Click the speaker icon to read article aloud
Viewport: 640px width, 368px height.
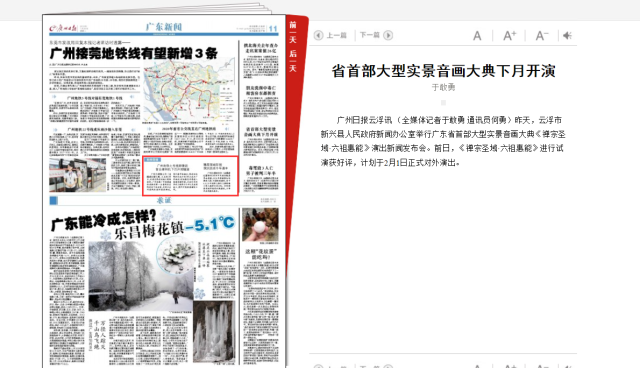point(567,36)
